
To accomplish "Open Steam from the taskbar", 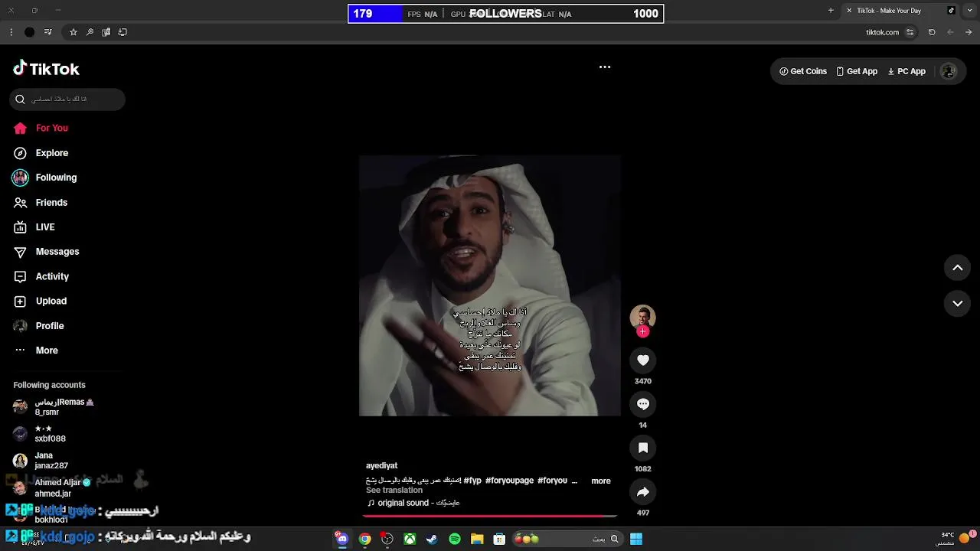I will 432,539.
